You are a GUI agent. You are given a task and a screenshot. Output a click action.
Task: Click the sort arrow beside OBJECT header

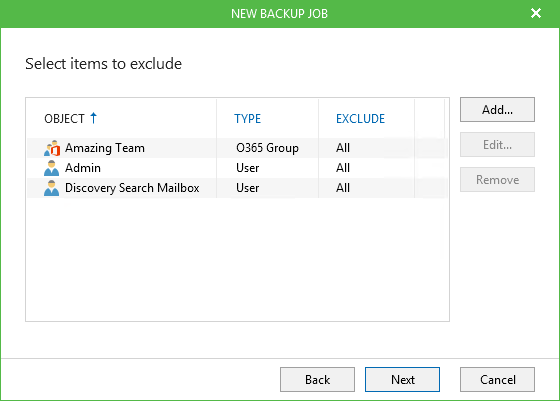[93, 118]
